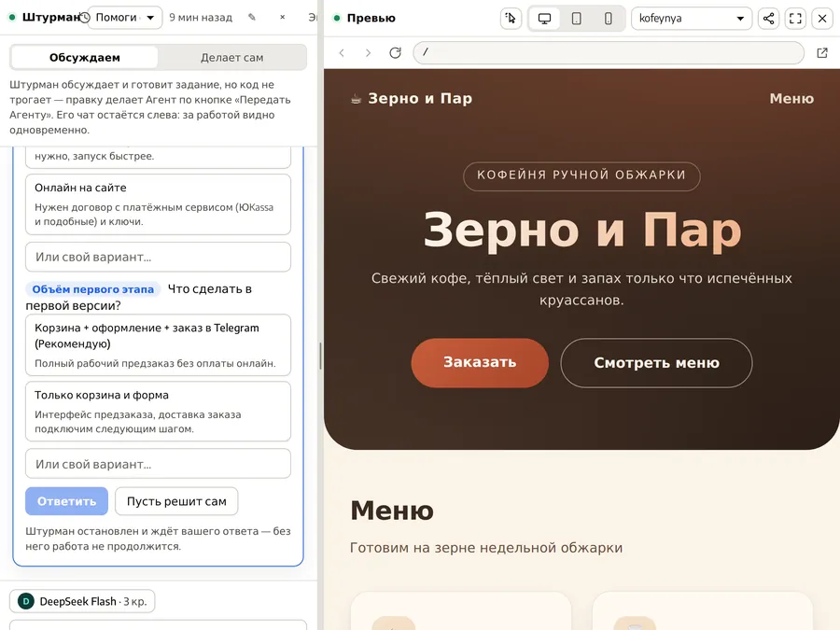This screenshot has width=840, height=630.
Task: Toggle fullscreen preview icon
Action: pyautogui.click(x=795, y=19)
